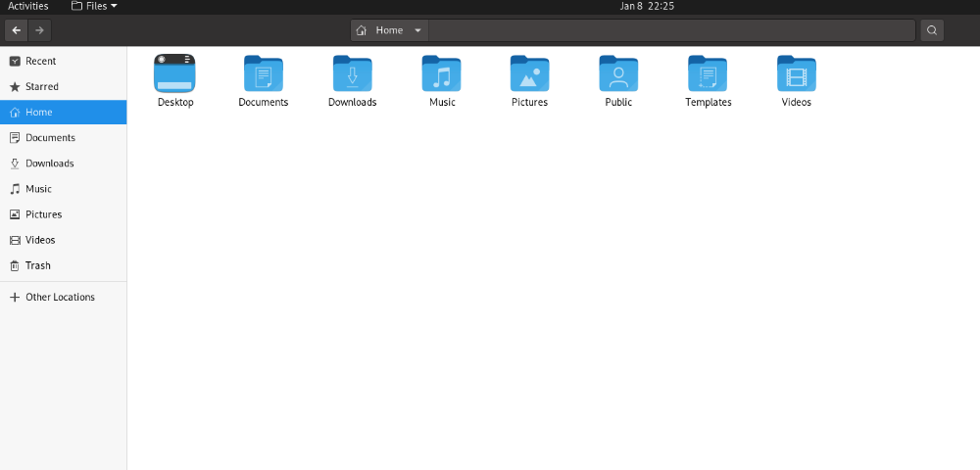The image size is (980, 470).
Task: Click the search magnifier button
Action: pos(932,30)
